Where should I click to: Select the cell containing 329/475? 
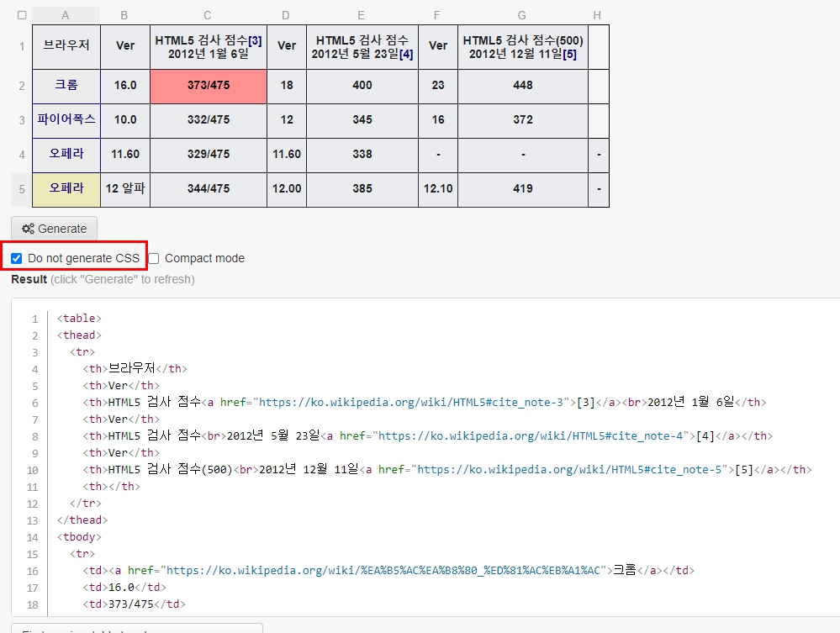209,154
